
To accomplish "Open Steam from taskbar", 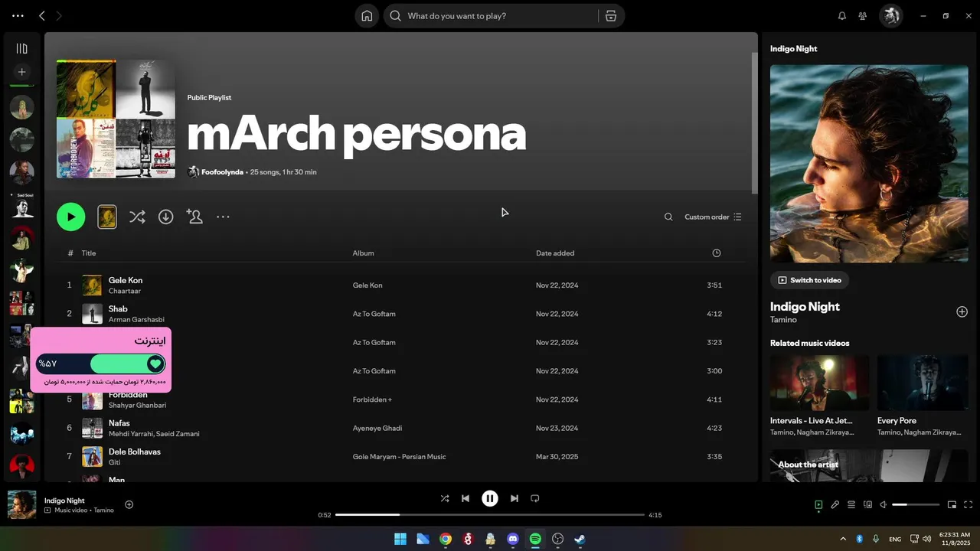I will 580,539.
